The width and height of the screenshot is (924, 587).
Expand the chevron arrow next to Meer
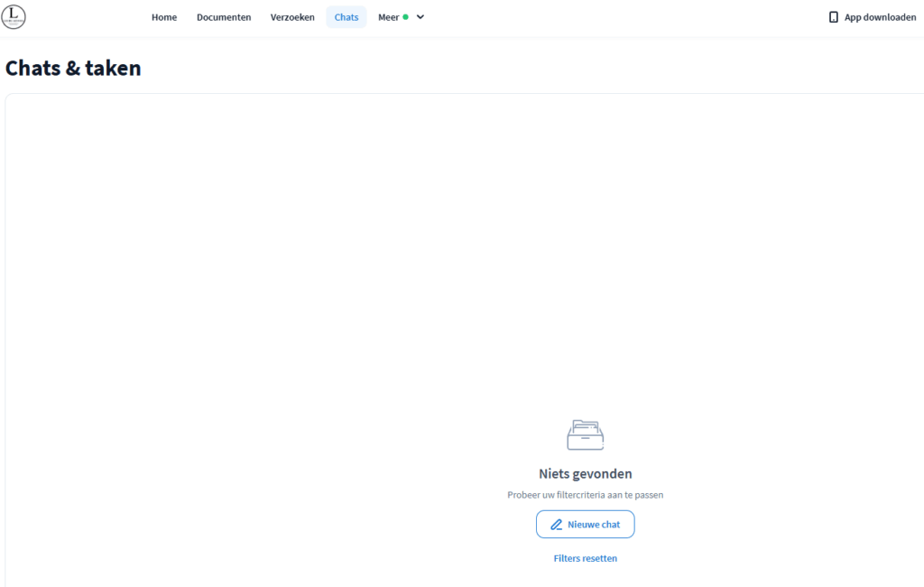tap(420, 17)
